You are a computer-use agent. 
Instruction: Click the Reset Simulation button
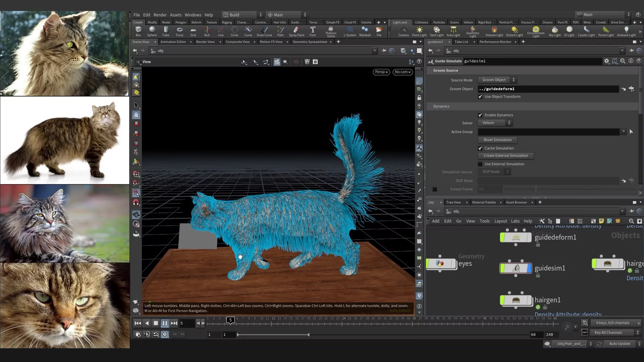click(497, 140)
